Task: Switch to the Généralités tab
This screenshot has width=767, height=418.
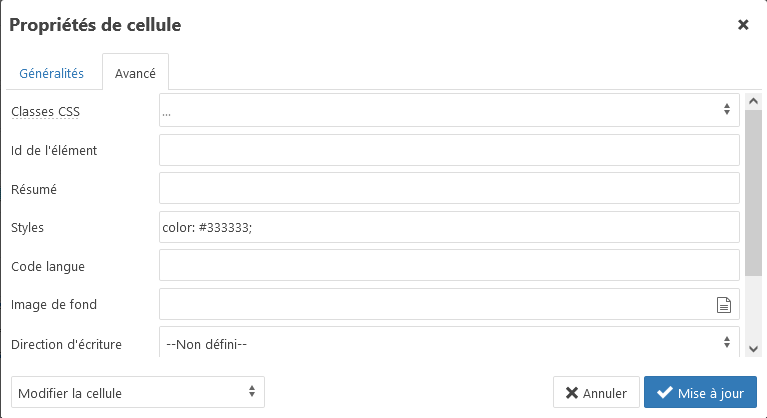Action: (51, 73)
